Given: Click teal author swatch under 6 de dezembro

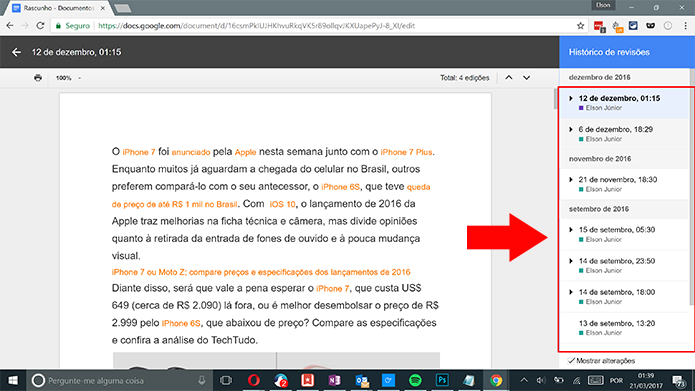Looking at the screenshot, I should point(581,139).
